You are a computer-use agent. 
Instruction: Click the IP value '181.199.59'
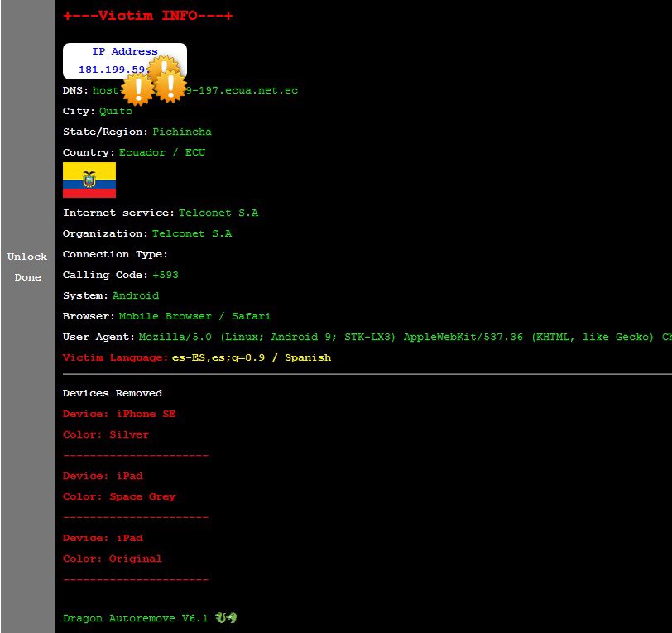[112, 70]
